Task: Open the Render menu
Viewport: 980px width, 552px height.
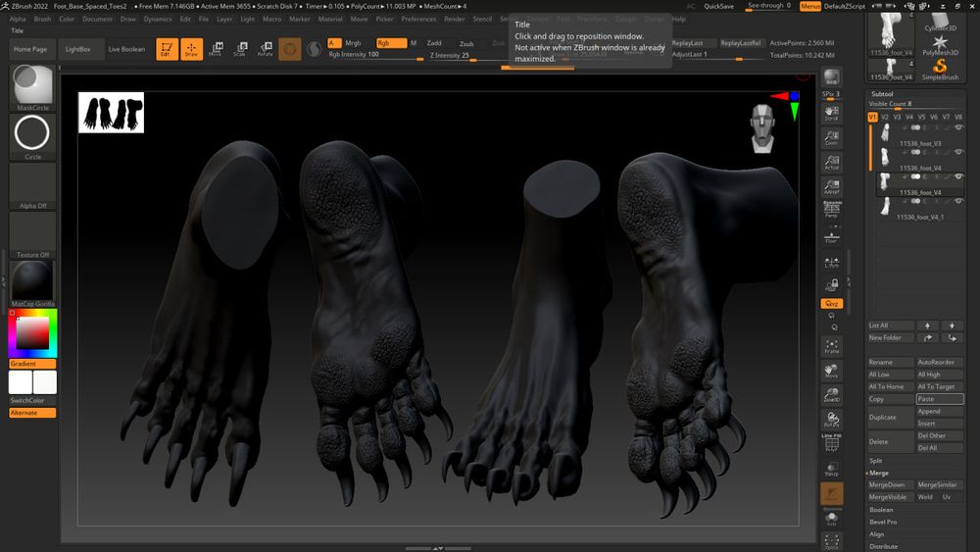Action: [455, 19]
